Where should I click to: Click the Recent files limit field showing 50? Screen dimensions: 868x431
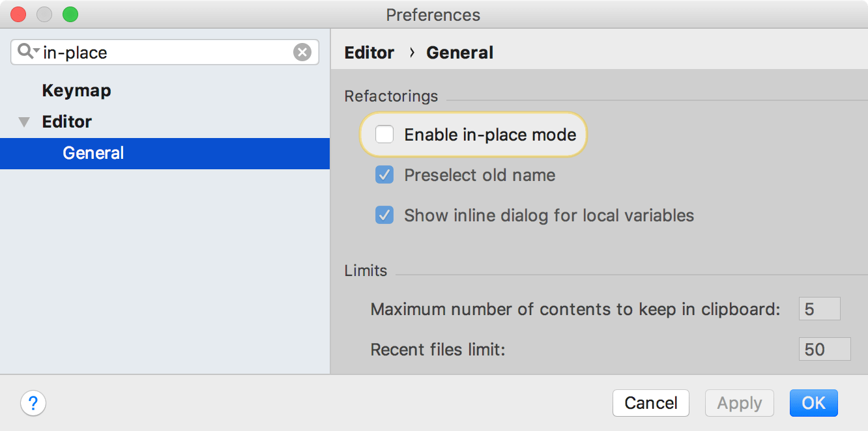(x=824, y=349)
